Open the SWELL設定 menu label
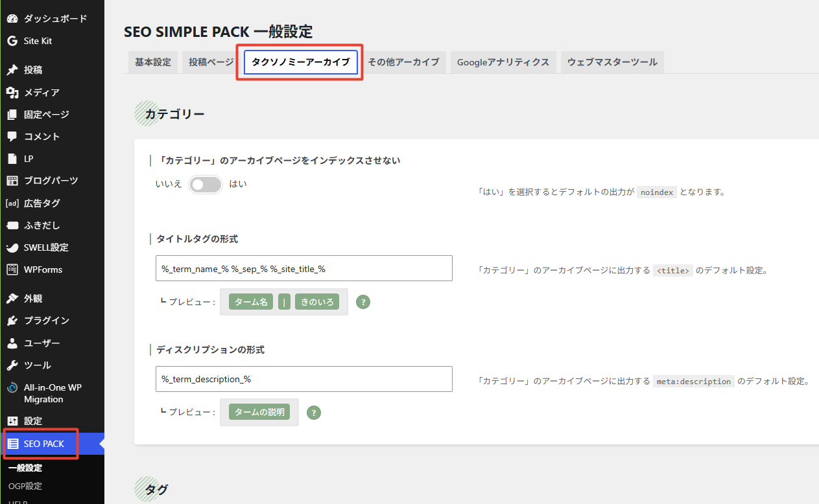819x504 pixels. pyautogui.click(x=46, y=247)
